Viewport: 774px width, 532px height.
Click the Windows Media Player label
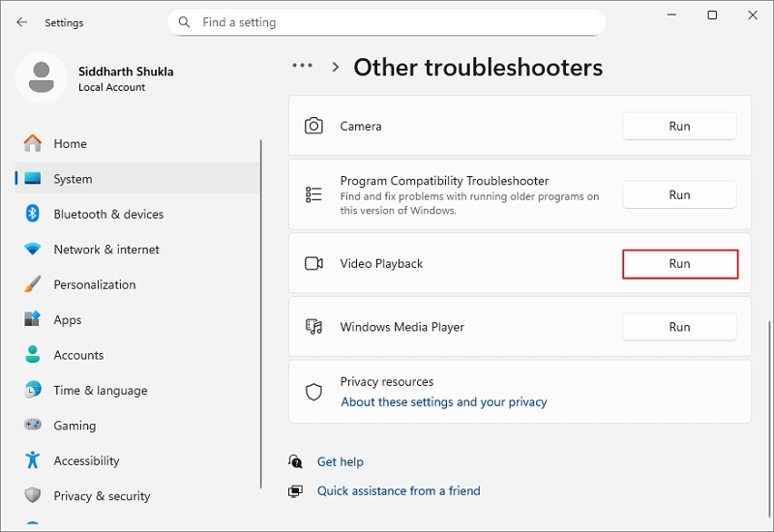402,327
